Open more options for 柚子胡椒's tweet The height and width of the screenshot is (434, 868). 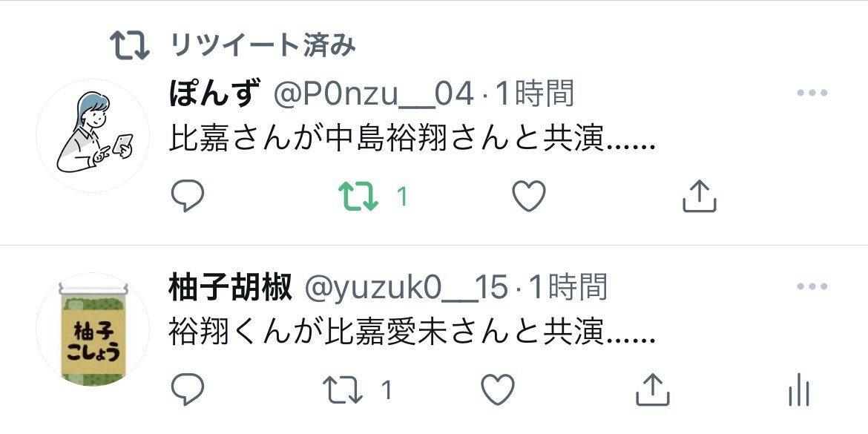click(x=812, y=286)
